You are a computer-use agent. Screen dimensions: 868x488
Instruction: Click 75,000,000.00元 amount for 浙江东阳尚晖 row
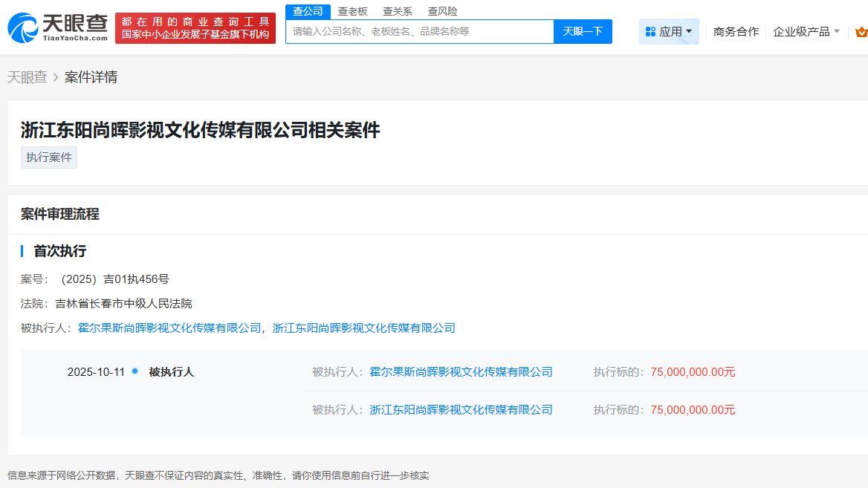(x=693, y=410)
